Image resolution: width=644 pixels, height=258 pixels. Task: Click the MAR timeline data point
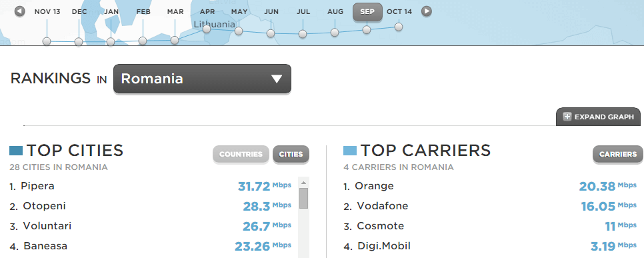(175, 40)
